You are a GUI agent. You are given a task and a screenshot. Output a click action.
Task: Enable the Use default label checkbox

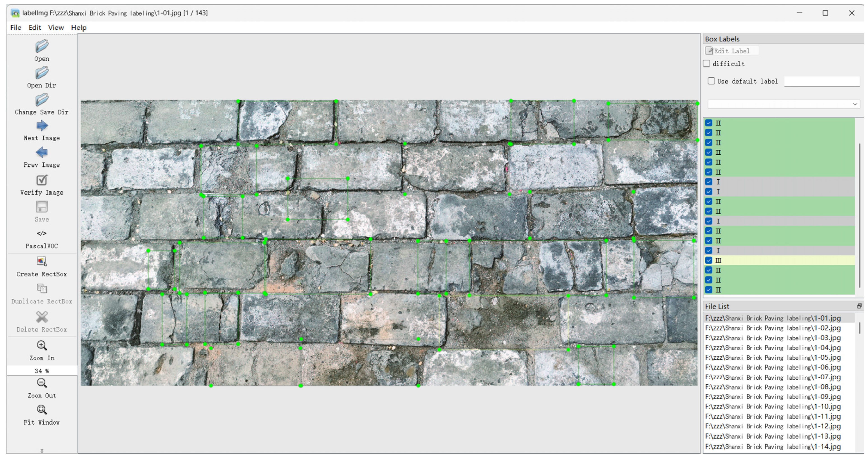click(x=711, y=81)
